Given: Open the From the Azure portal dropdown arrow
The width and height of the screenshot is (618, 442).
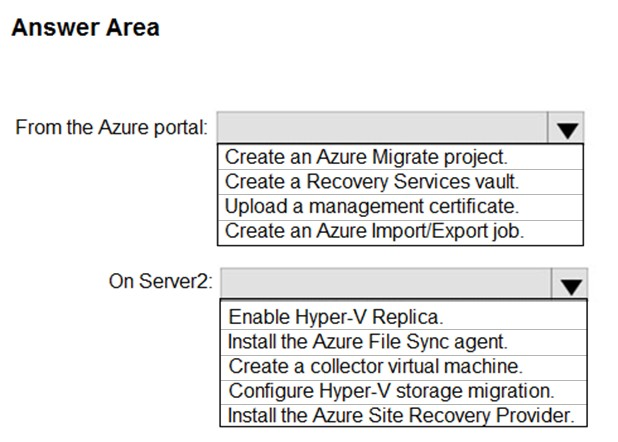Looking at the screenshot, I should point(566,128).
